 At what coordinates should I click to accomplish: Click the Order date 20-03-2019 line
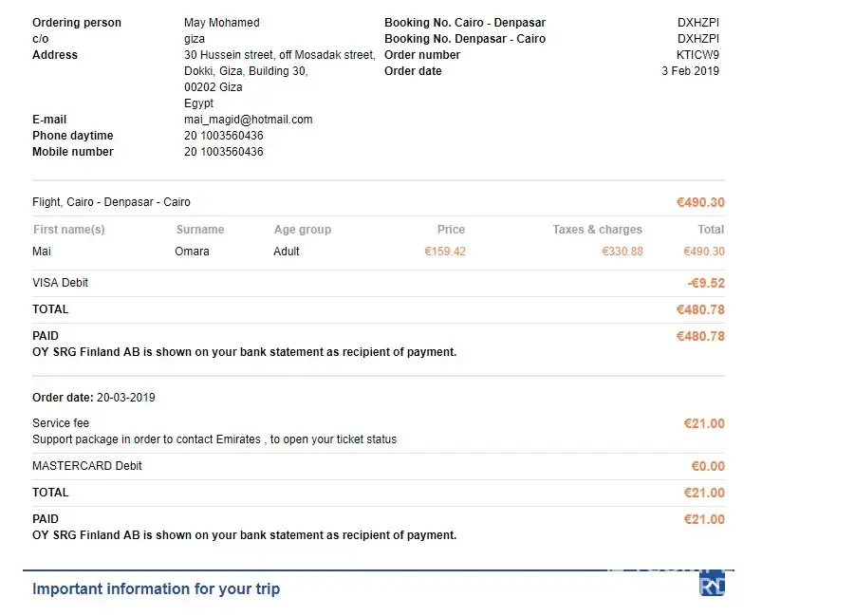[94, 398]
